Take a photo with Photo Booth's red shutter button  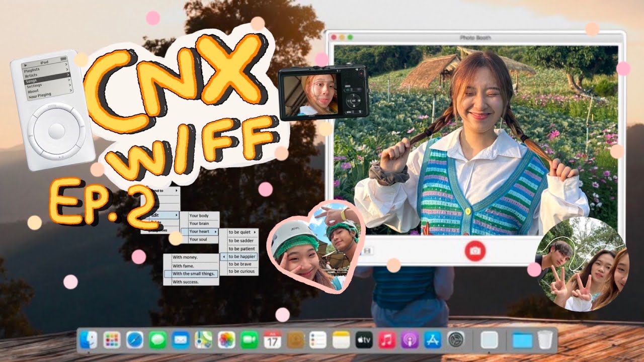[475, 250]
